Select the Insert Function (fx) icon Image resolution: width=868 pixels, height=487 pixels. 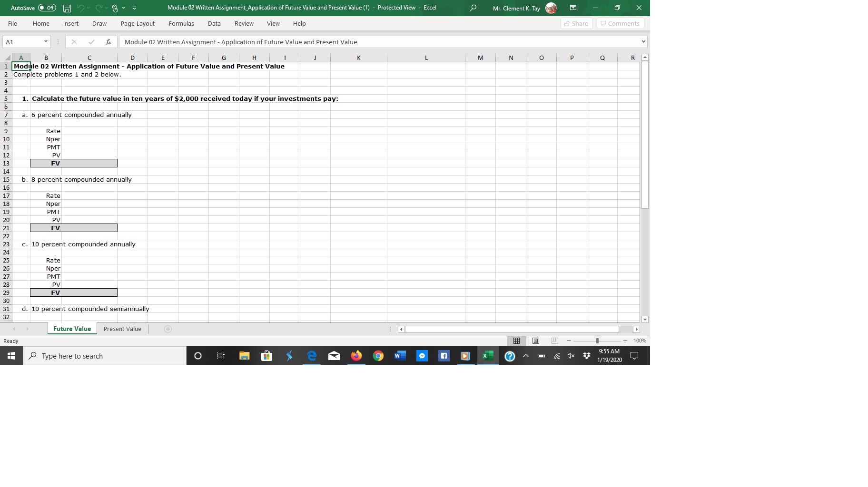pyautogui.click(x=108, y=42)
